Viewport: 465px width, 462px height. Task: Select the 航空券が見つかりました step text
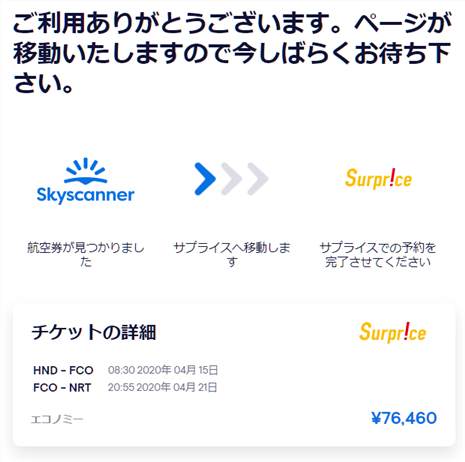(86, 254)
